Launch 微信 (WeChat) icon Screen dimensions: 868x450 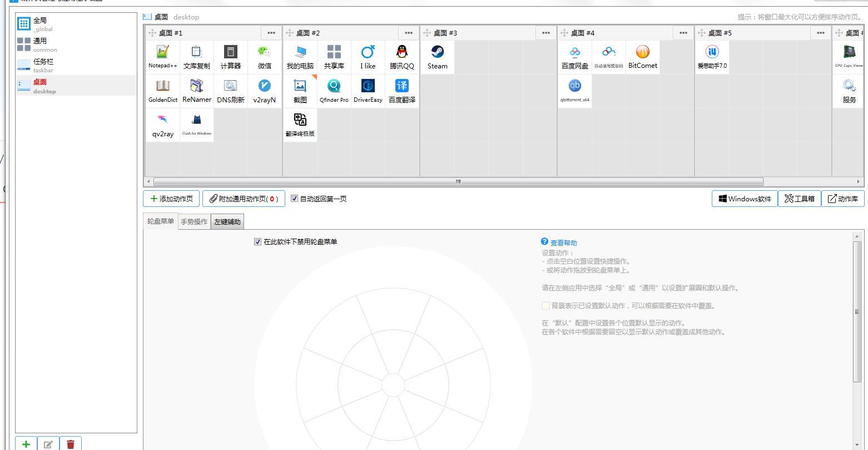(x=265, y=56)
